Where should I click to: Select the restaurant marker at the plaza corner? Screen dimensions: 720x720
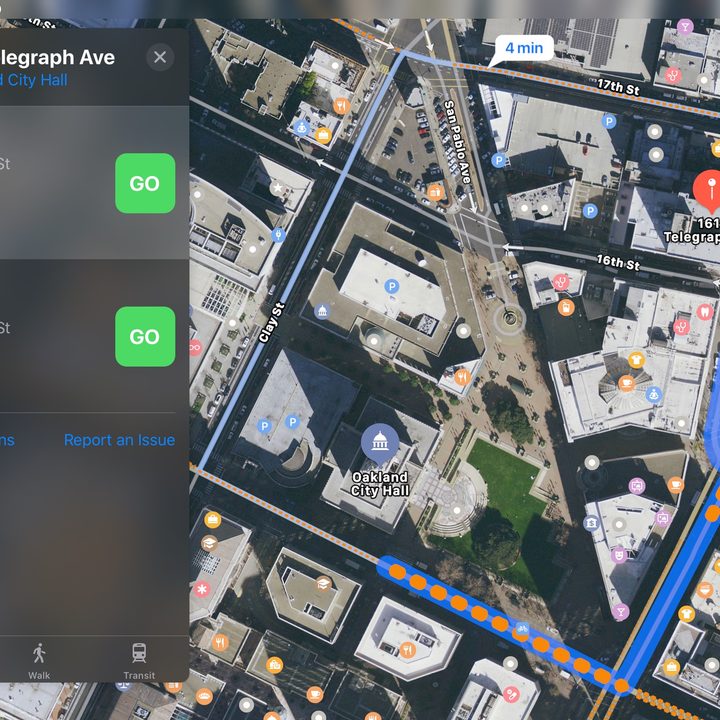(x=462, y=377)
